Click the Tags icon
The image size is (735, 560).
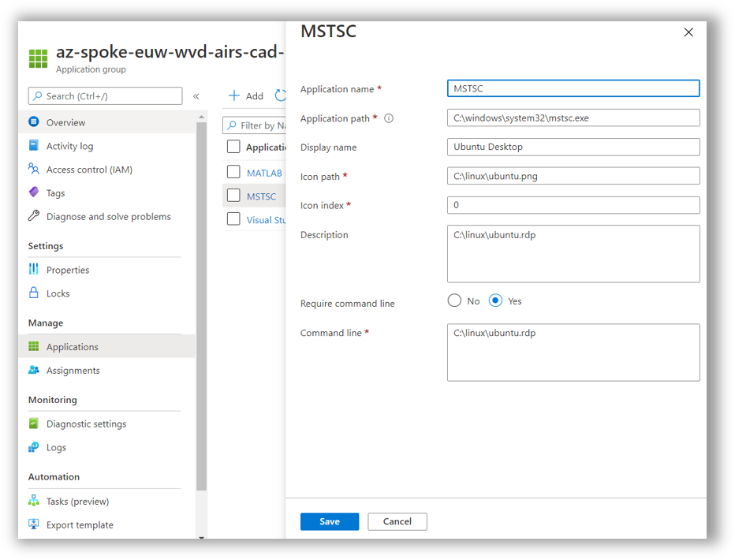pyautogui.click(x=34, y=192)
